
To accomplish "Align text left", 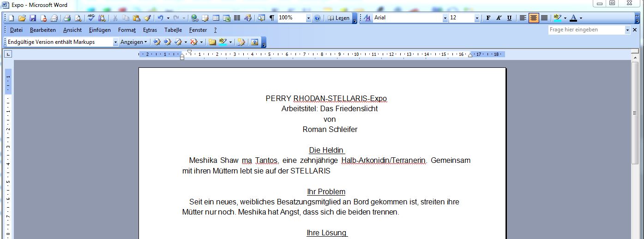I will 523,18.
